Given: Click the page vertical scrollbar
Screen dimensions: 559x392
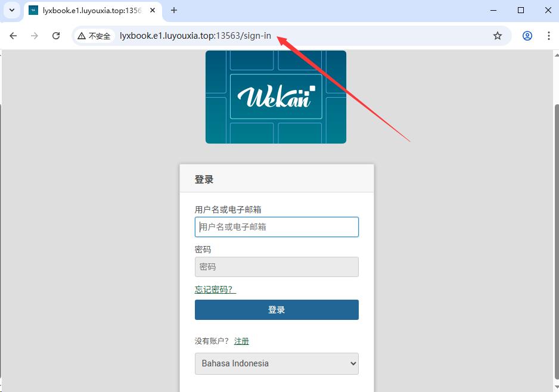Looking at the screenshot, I should tap(557, 242).
